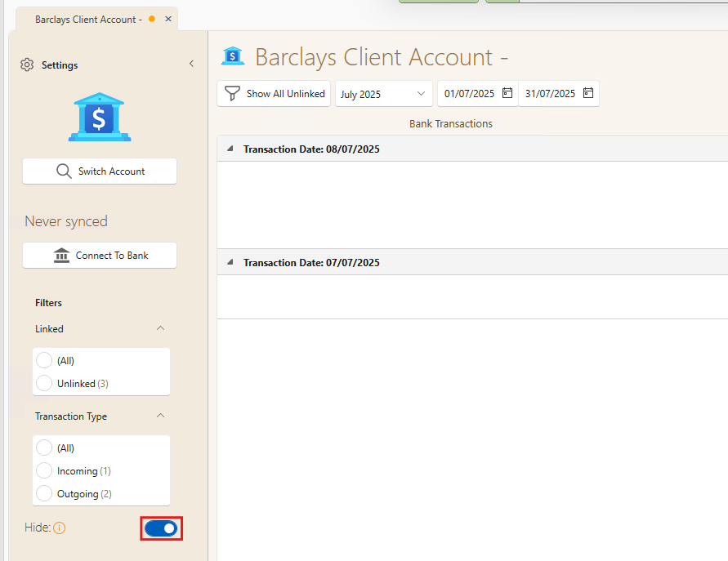Close the Barclays Client Account tab
728x561 pixels.
click(168, 19)
